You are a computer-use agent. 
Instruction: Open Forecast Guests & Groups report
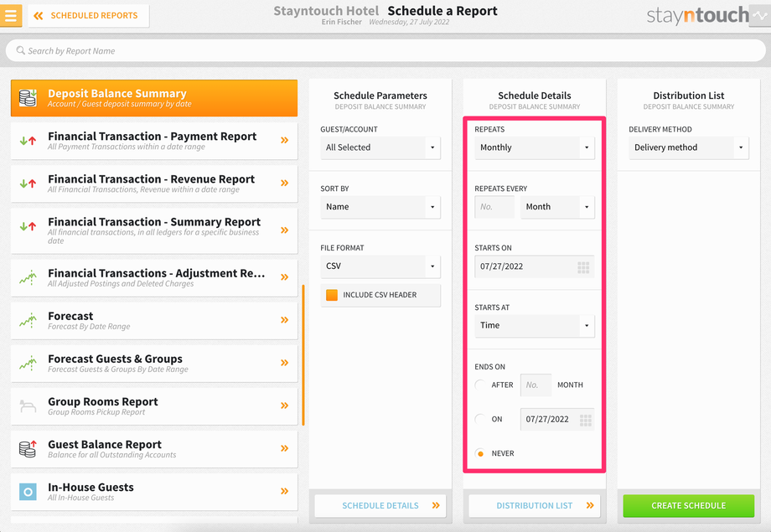pos(154,363)
